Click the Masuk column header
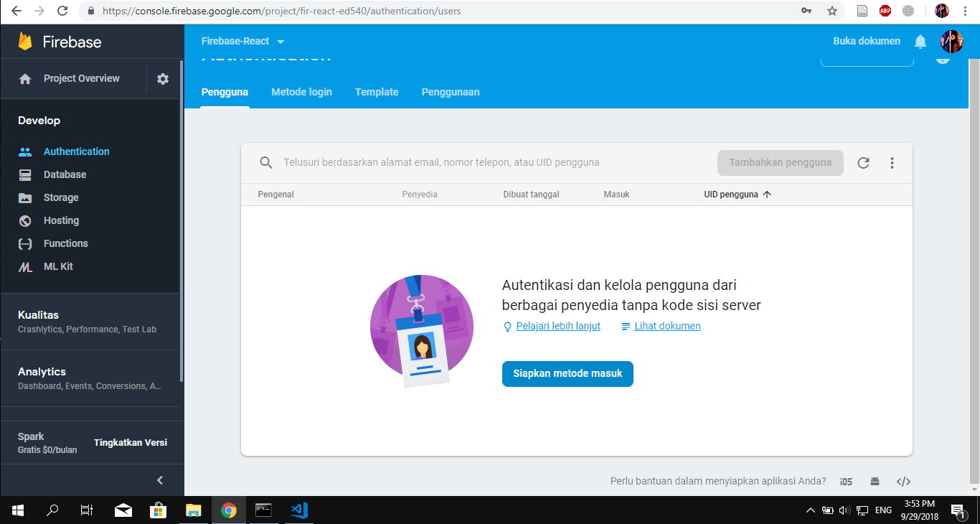The height and width of the screenshot is (524, 980). tap(617, 195)
